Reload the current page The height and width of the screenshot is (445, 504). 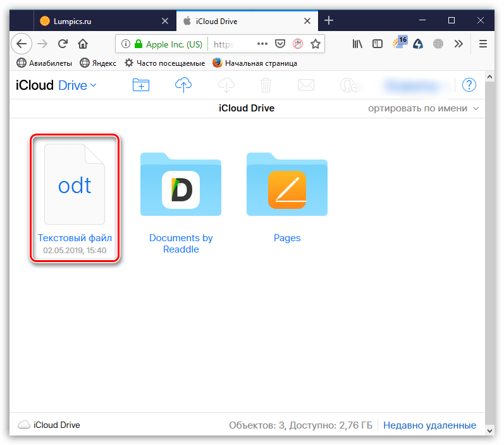click(63, 44)
